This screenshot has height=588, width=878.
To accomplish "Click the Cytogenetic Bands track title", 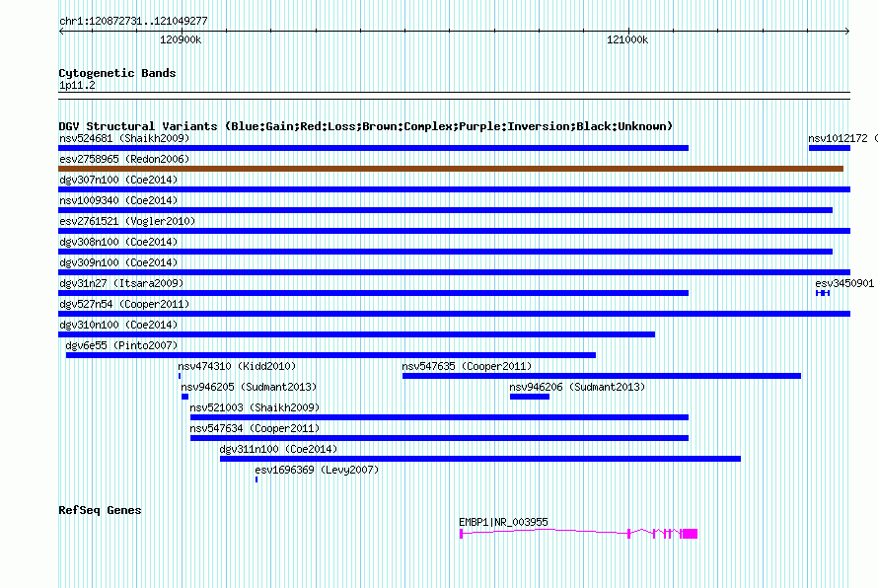I will [117, 73].
